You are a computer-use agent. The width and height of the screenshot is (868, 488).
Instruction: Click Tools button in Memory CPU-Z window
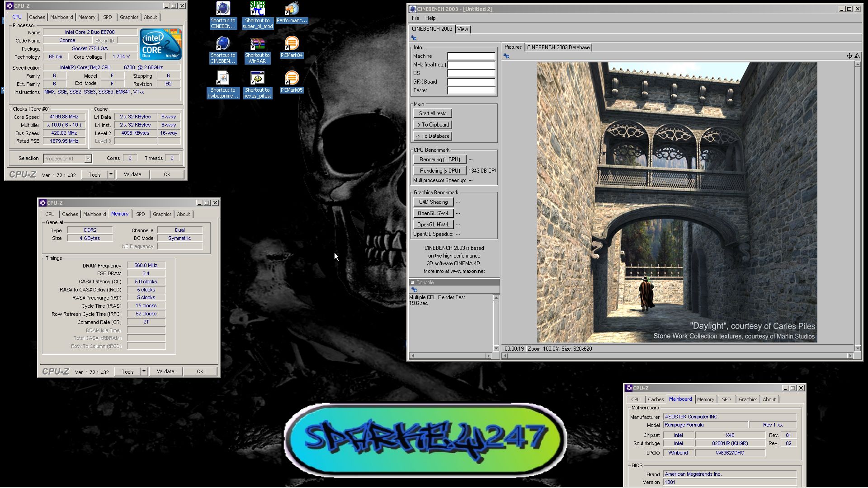point(127,371)
